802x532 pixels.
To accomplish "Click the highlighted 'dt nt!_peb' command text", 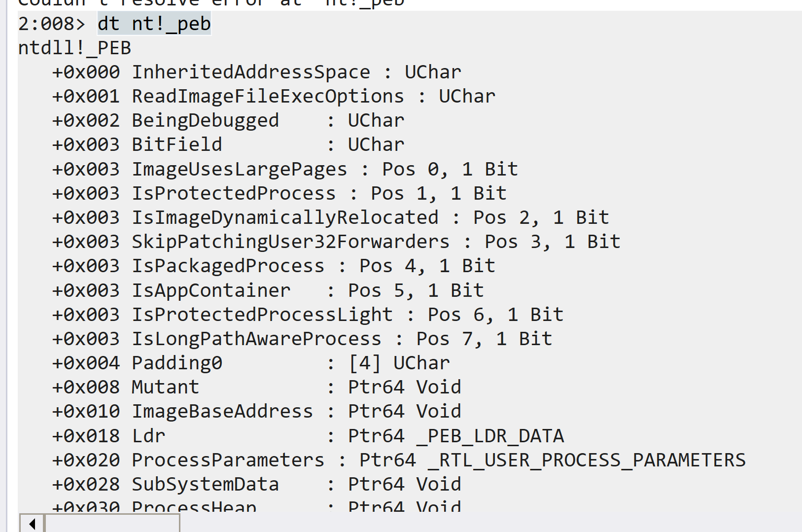I will pos(154,24).
